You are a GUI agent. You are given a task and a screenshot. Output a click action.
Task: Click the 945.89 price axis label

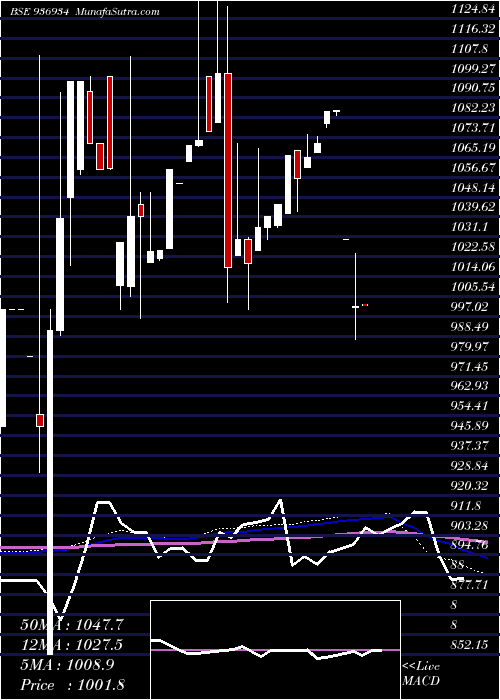point(469,426)
